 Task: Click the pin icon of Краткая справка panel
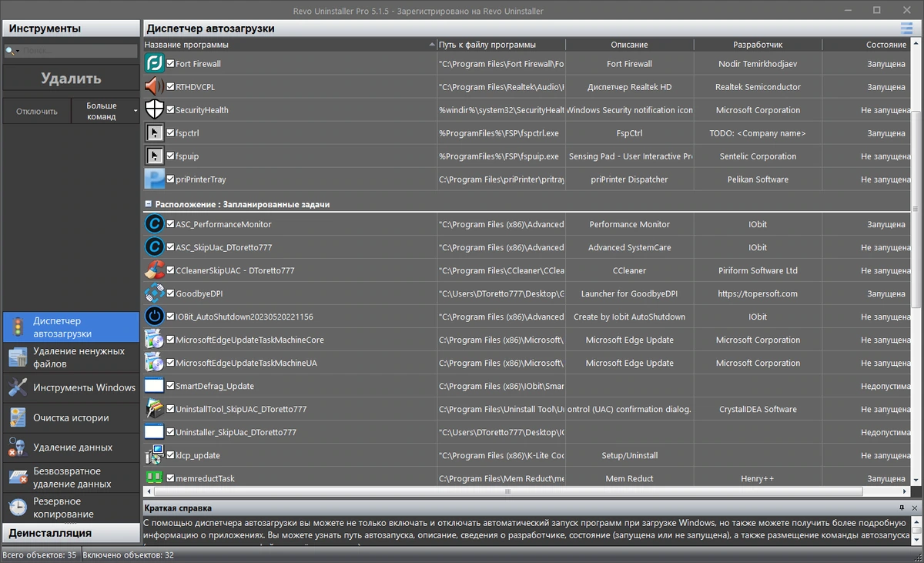902,508
